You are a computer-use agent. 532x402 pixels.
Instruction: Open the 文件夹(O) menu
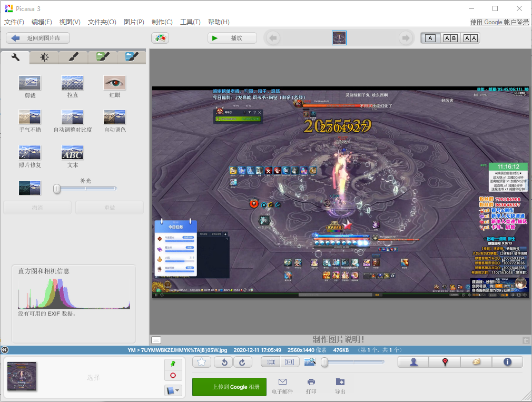102,22
